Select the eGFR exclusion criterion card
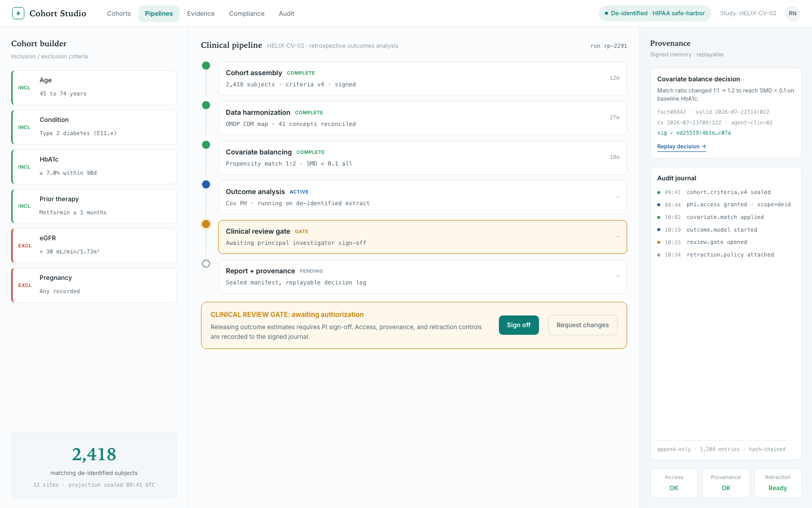This screenshot has height=508, width=812. point(94,245)
